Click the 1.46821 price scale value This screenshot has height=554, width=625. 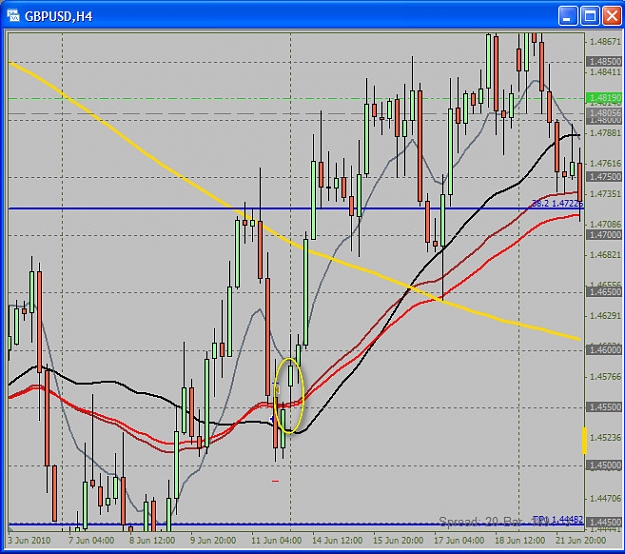click(605, 255)
